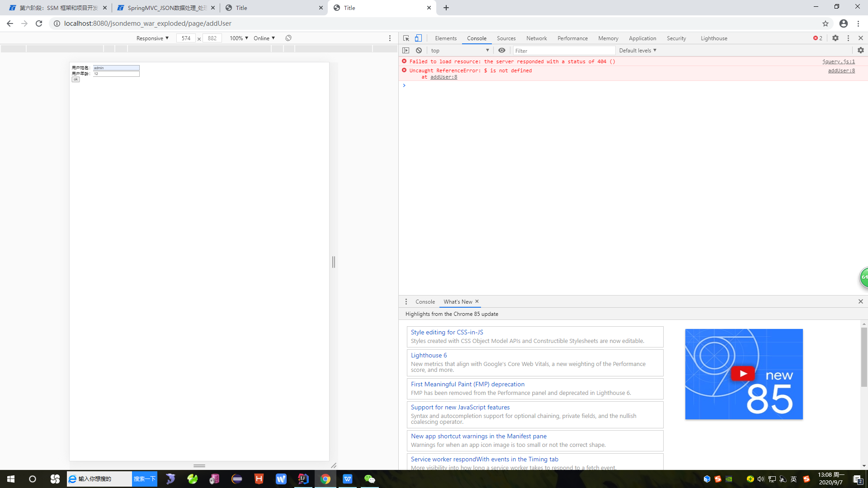Open console settings gear icon
This screenshot has width=868, height=488.
(x=861, y=51)
